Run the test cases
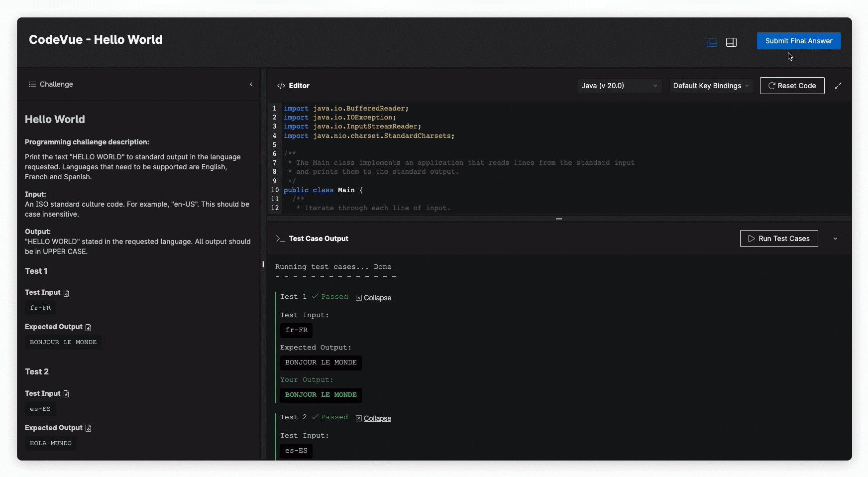The width and height of the screenshot is (868, 477). (x=779, y=238)
